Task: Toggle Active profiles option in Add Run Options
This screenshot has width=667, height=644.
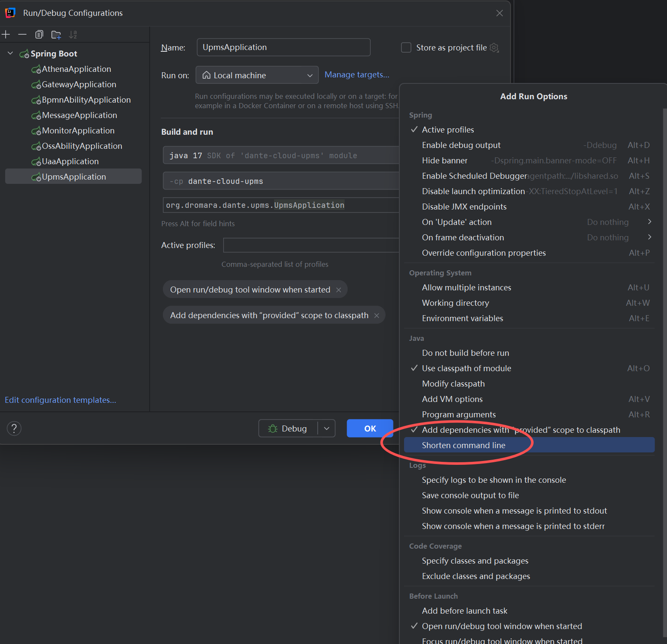Action: 448,130
